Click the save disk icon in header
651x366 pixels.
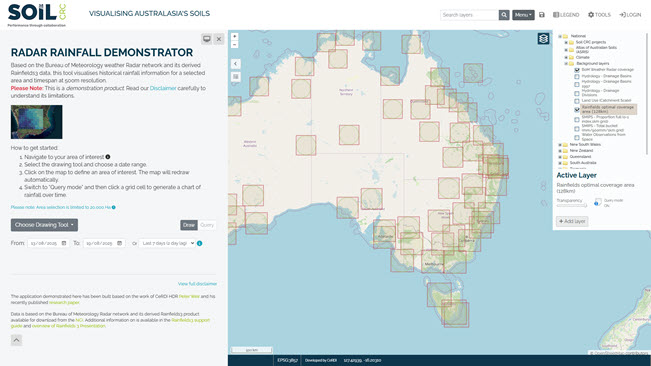click(x=542, y=15)
